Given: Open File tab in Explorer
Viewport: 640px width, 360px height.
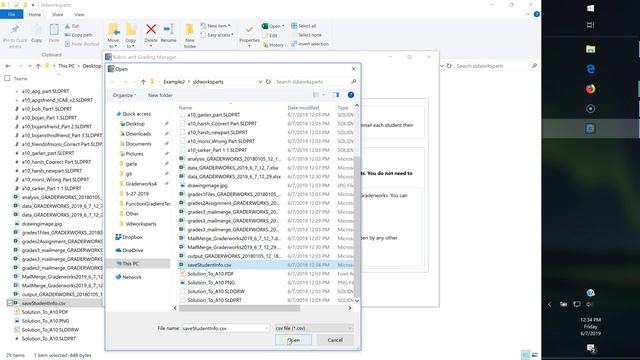Looking at the screenshot, I should 11,14.
